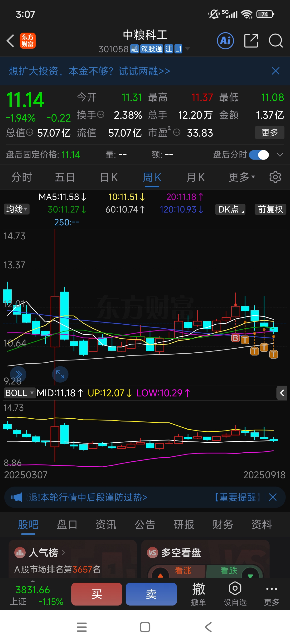Tap the turnover rate info icon
This screenshot has width=290, height=644.
pos(101,115)
